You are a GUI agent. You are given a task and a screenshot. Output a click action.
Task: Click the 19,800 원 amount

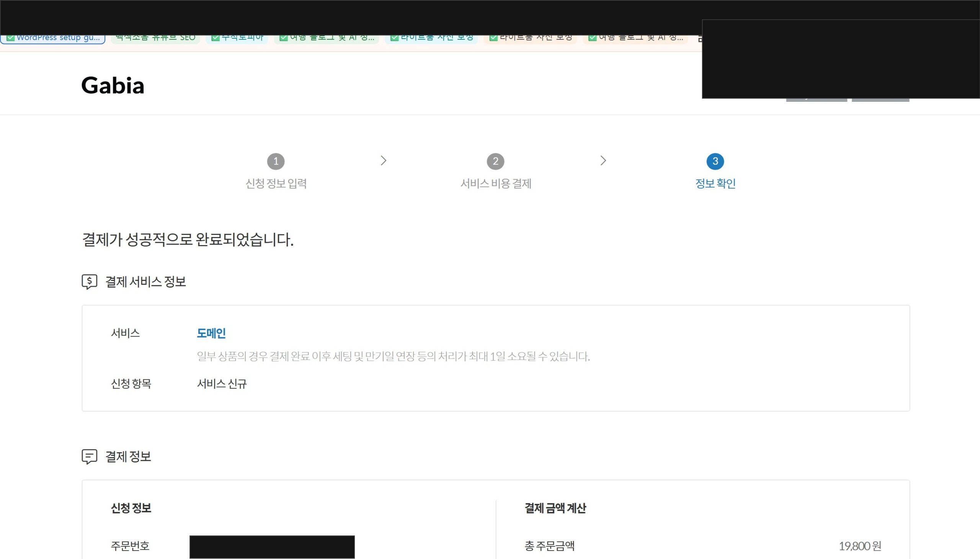(x=860, y=546)
